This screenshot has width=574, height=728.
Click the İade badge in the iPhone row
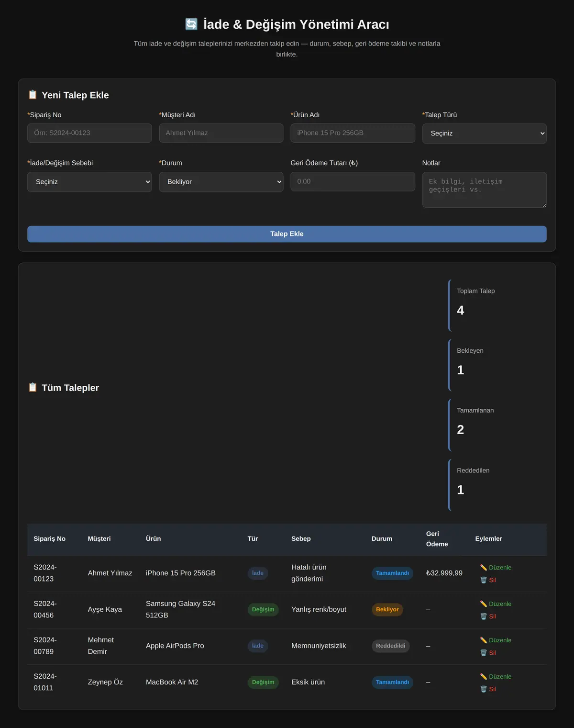[x=258, y=573]
